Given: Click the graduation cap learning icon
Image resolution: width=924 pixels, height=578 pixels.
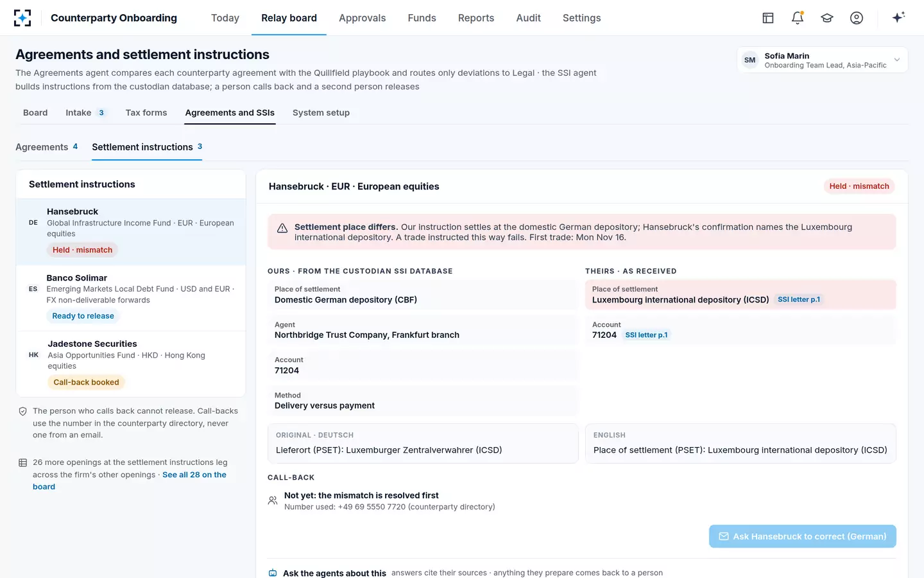Looking at the screenshot, I should 827,18.
